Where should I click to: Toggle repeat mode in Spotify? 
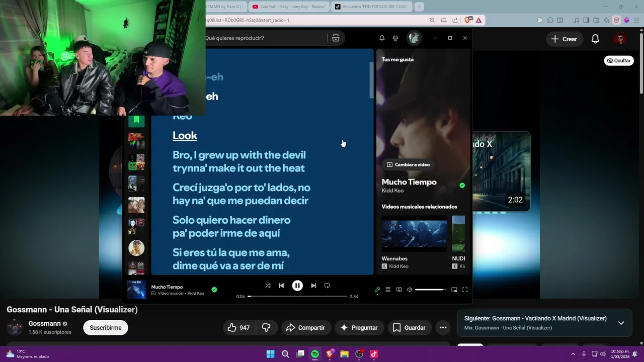coord(327,286)
